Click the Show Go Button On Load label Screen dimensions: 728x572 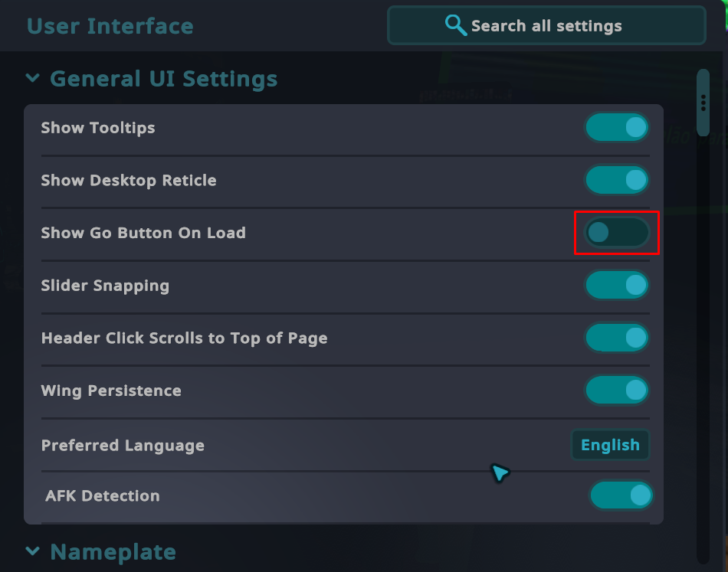(x=143, y=233)
